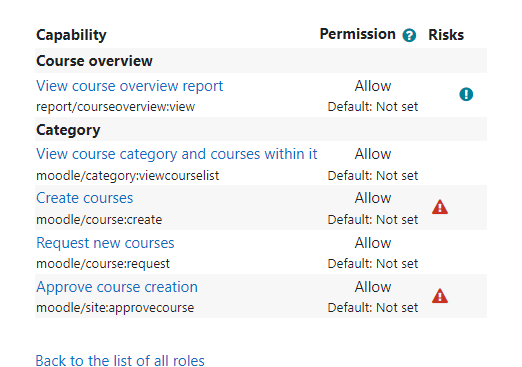Open the Approve course creation link
The width and height of the screenshot is (522, 367).
(x=117, y=287)
